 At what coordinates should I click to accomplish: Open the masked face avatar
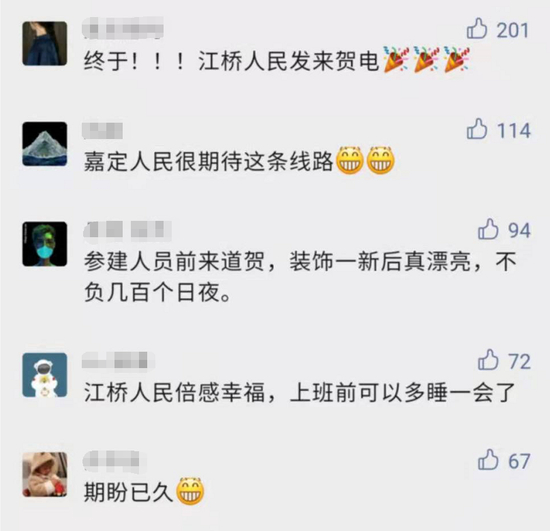click(x=45, y=244)
